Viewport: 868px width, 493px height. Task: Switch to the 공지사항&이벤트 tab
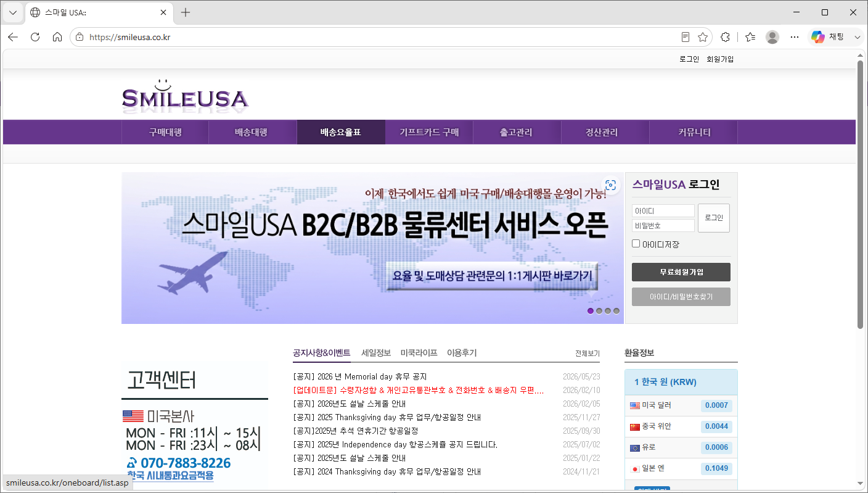point(322,353)
